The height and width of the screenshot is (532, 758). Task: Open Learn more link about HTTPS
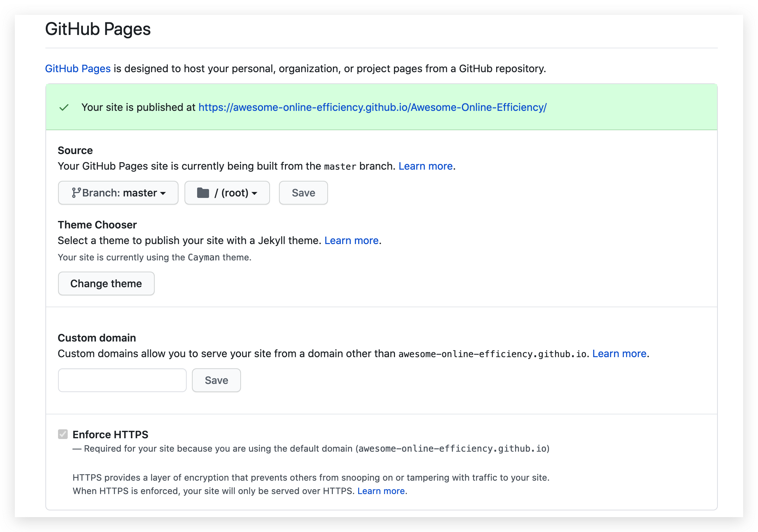coord(381,491)
